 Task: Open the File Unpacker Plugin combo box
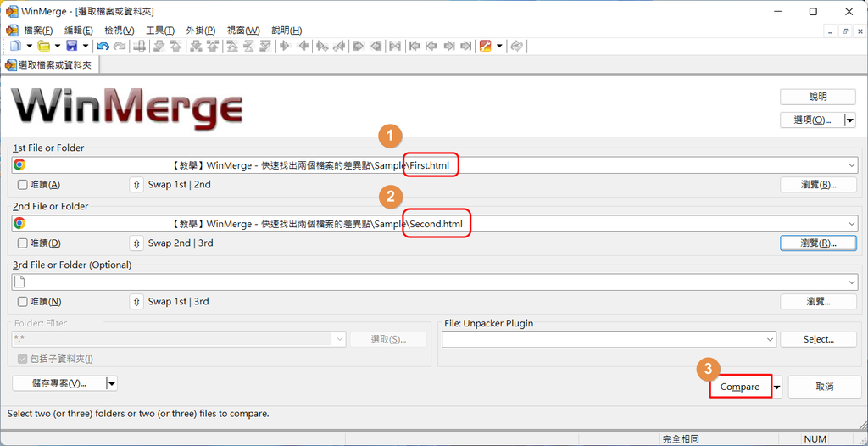tap(609, 339)
